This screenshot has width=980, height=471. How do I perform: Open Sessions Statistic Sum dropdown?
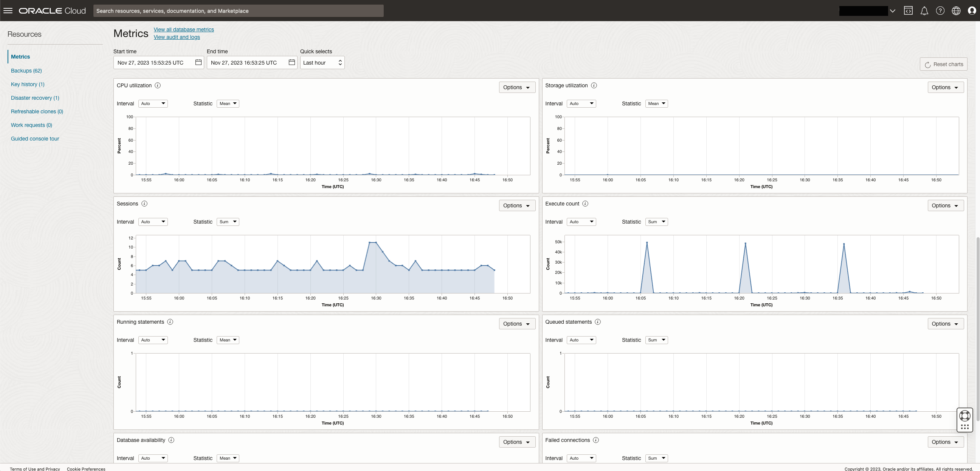point(228,222)
